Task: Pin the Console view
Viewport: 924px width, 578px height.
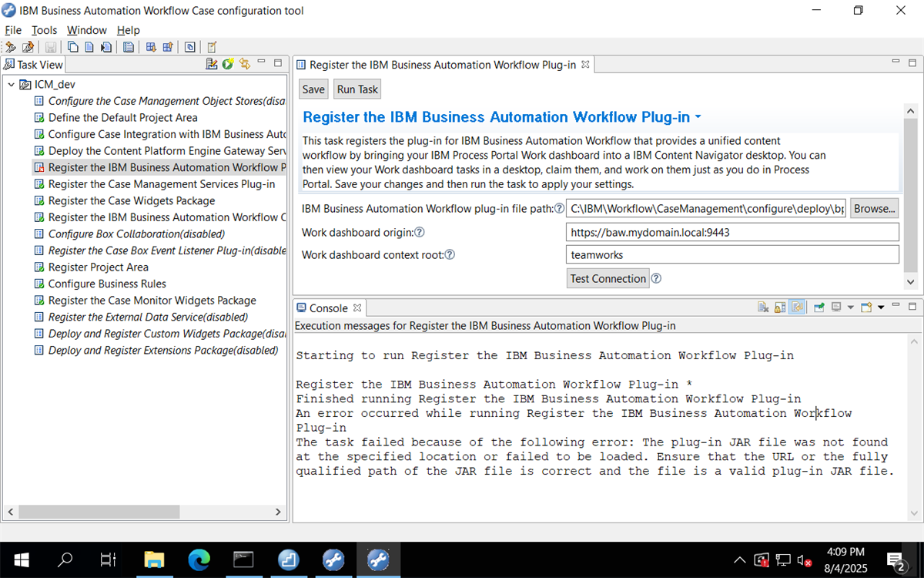Action: [x=819, y=307]
